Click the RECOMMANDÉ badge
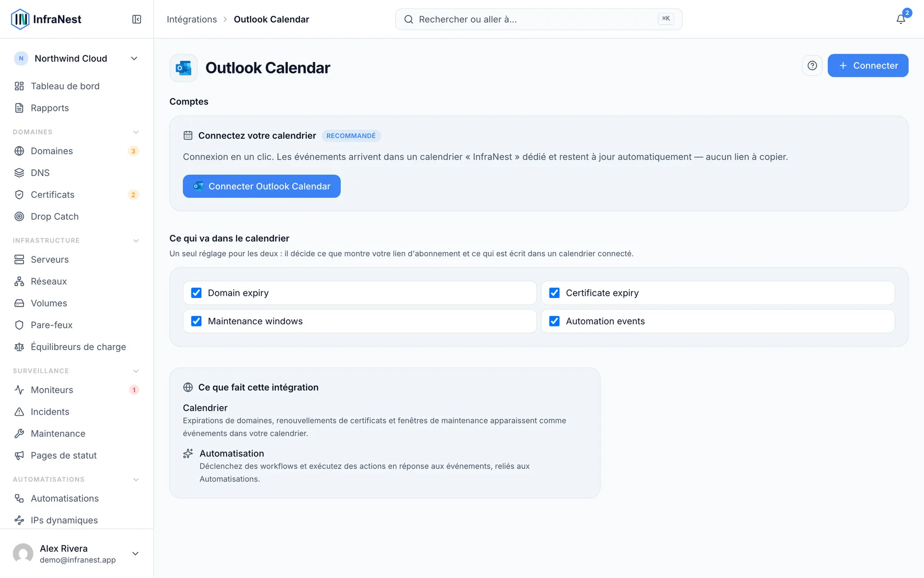The image size is (924, 578). click(x=351, y=136)
